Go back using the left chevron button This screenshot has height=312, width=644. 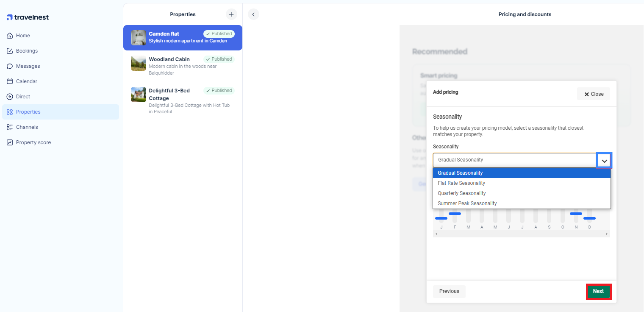coord(253,14)
